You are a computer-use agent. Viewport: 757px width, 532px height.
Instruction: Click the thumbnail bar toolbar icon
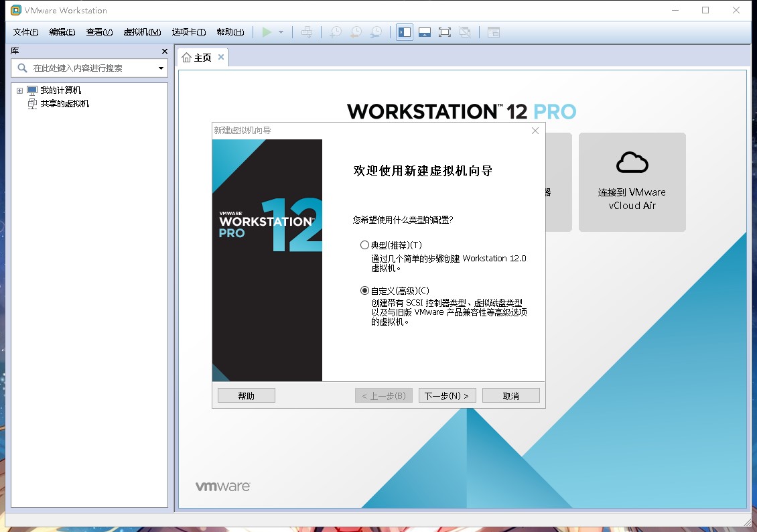[x=425, y=32]
